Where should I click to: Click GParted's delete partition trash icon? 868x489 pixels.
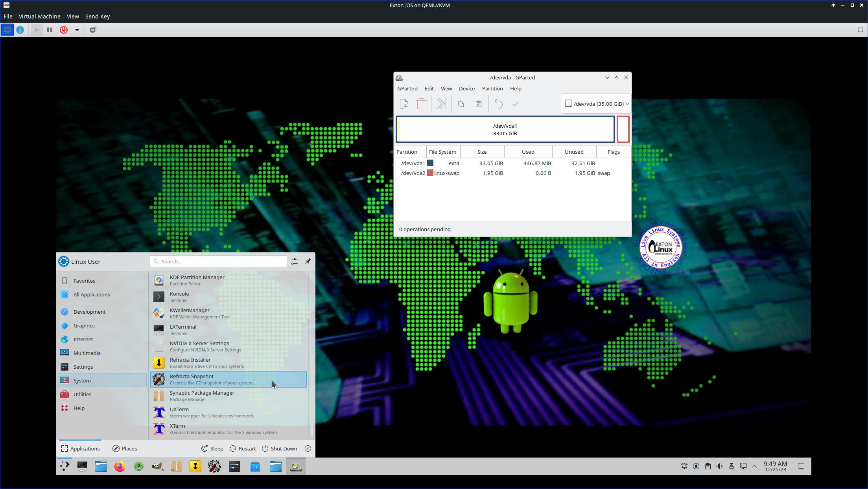421,104
